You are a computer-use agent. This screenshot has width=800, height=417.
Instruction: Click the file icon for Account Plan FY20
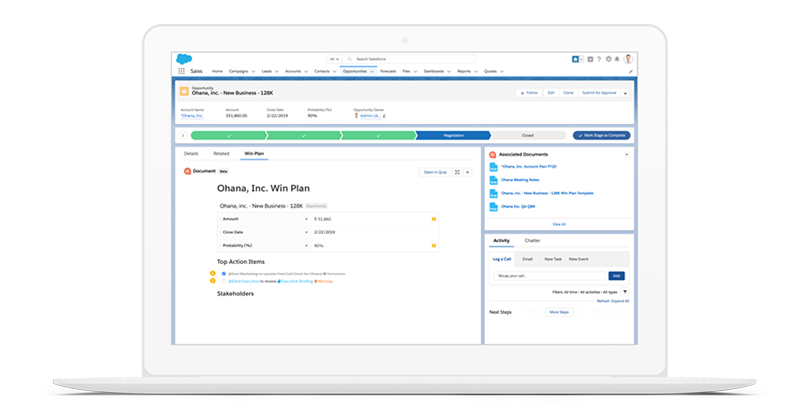pyautogui.click(x=493, y=167)
